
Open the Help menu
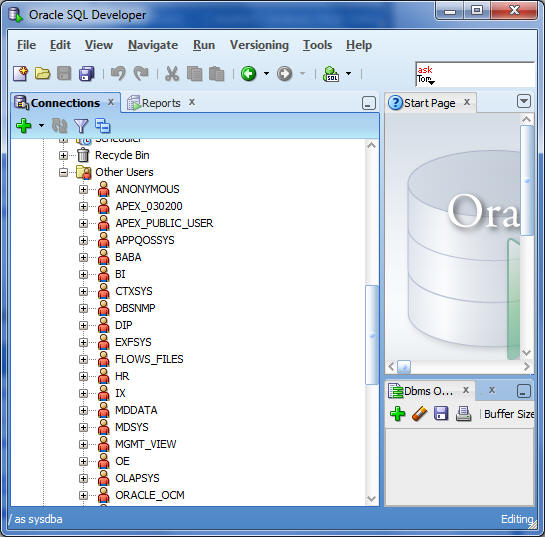[x=359, y=45]
